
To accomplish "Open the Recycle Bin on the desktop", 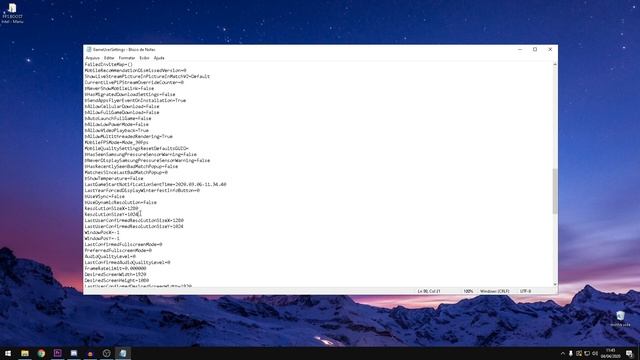I will [620, 319].
